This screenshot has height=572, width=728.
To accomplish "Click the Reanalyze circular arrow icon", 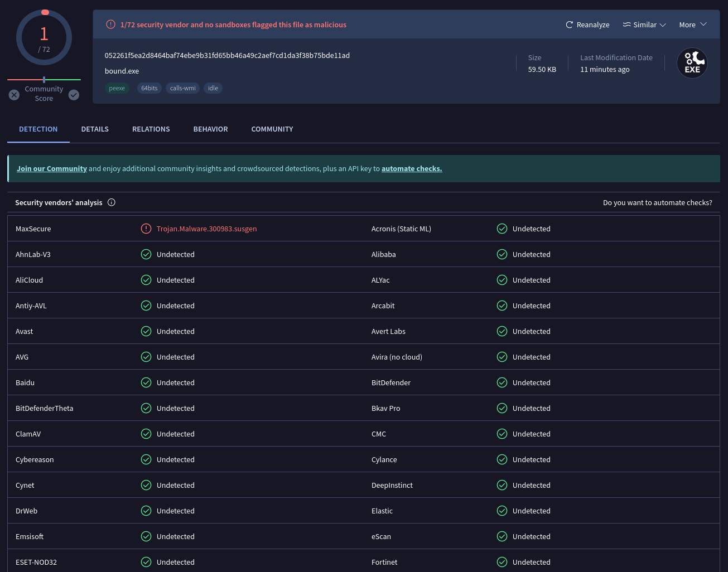I will pyautogui.click(x=569, y=25).
